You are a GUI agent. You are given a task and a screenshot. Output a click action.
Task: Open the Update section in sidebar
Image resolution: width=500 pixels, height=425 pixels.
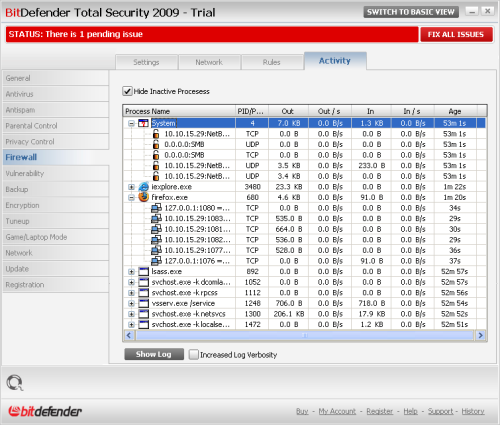click(x=56, y=269)
